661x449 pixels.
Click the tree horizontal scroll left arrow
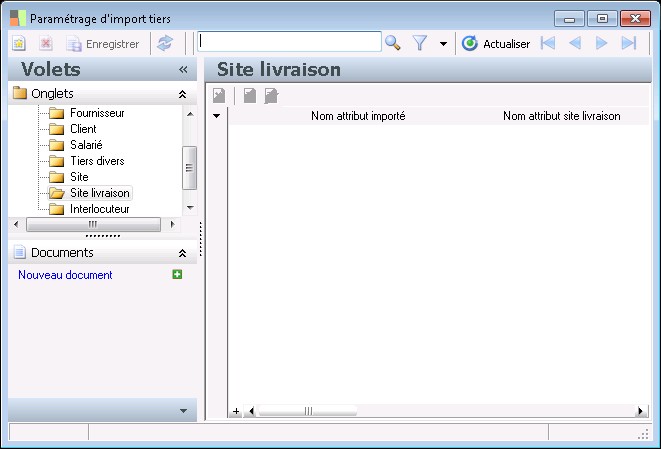click(16, 224)
